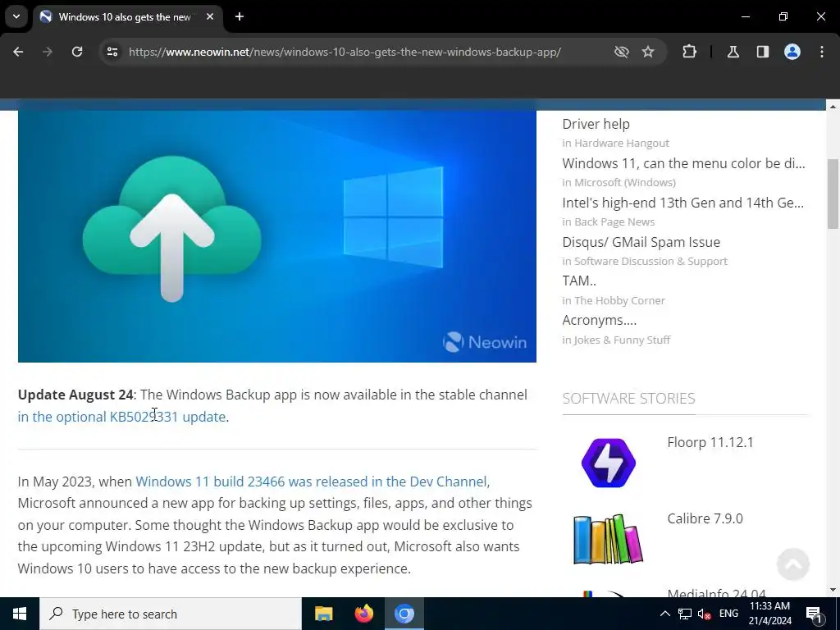The height and width of the screenshot is (630, 840).
Task: Open Jokes & Funny Stuff category
Action: (x=622, y=340)
